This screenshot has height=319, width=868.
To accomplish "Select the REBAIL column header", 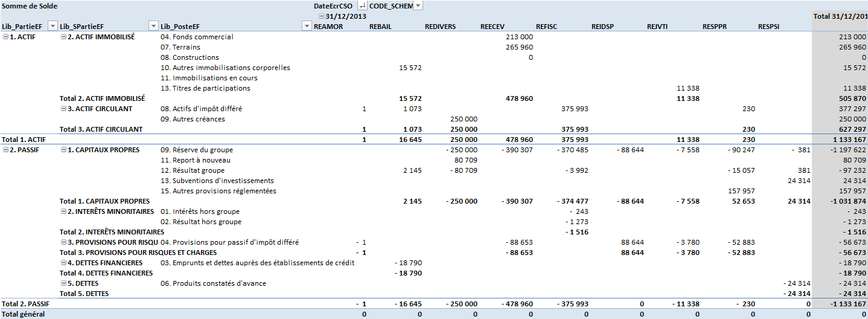I will pos(381,27).
